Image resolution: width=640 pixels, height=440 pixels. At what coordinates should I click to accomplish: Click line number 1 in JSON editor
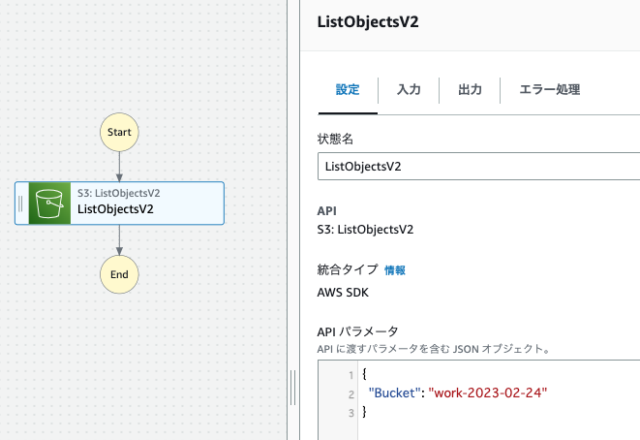pyautogui.click(x=351, y=376)
